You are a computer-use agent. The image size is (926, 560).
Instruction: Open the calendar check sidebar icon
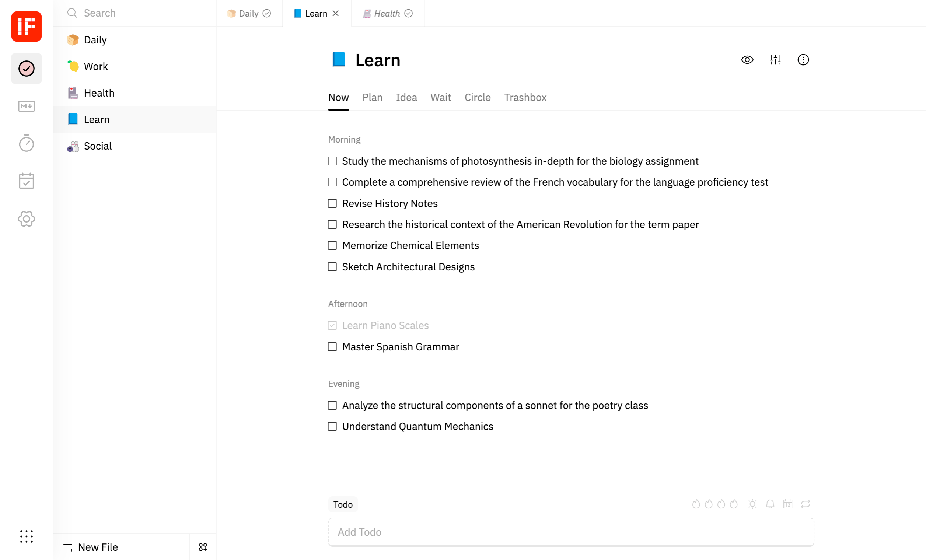pyautogui.click(x=26, y=181)
